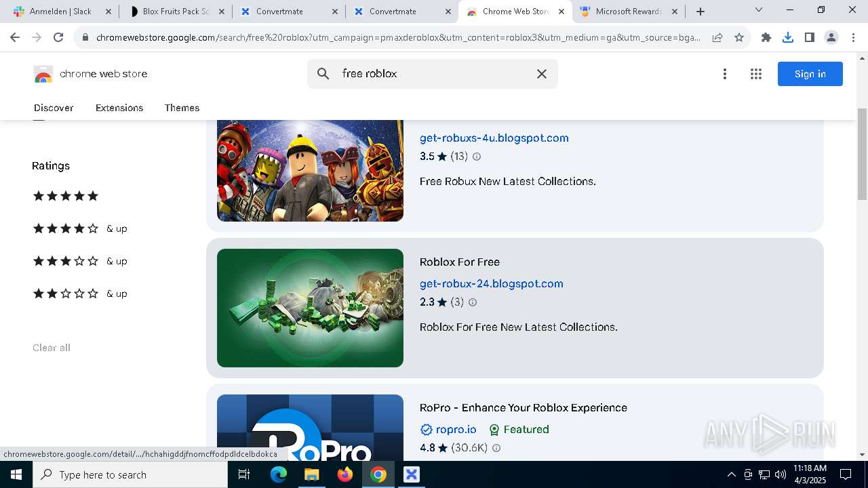The image size is (868, 488).
Task: Toggle the browser side panel icon
Action: [810, 37]
